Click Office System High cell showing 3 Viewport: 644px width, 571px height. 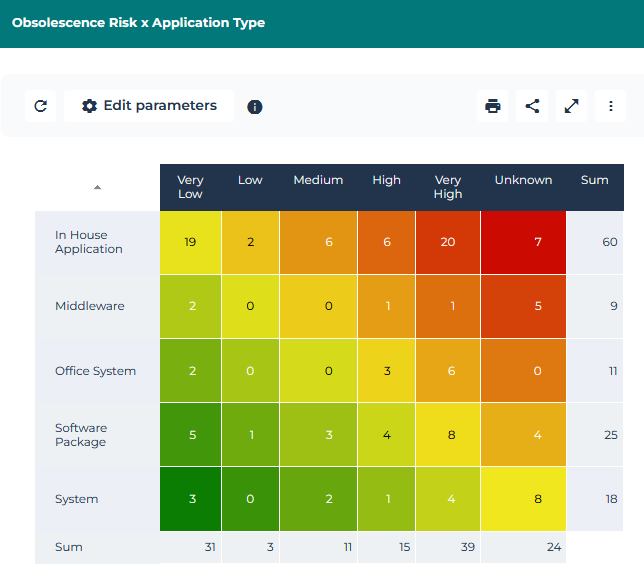coord(386,371)
